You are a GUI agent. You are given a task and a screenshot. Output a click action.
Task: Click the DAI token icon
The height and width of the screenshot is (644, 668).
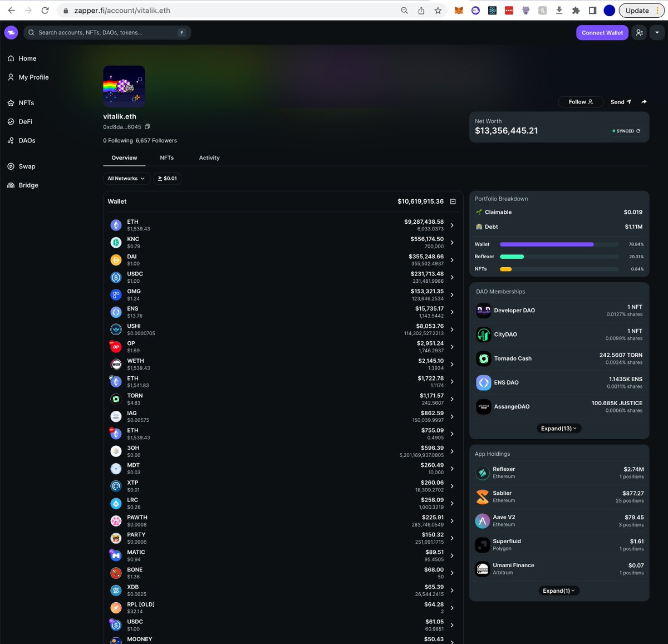(x=116, y=260)
